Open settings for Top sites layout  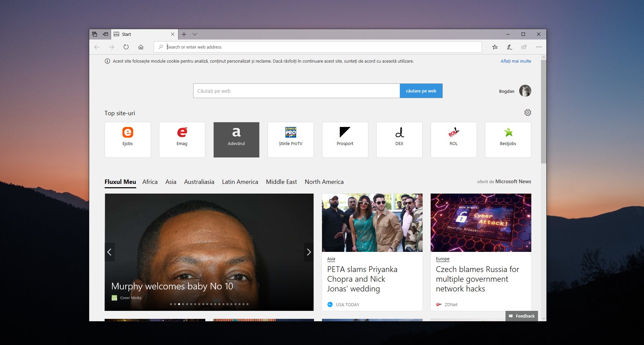528,113
